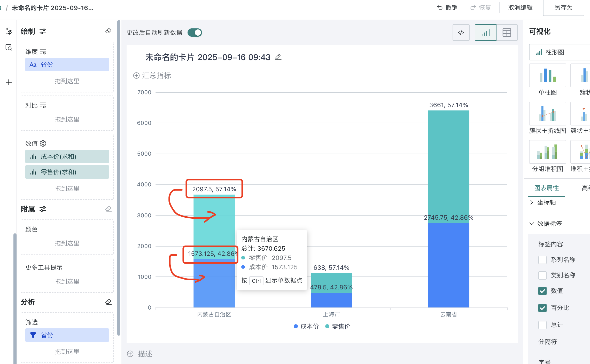This screenshot has width=590, height=364.
Task: Uncheck the 数值 checkbox
Action: tap(542, 291)
